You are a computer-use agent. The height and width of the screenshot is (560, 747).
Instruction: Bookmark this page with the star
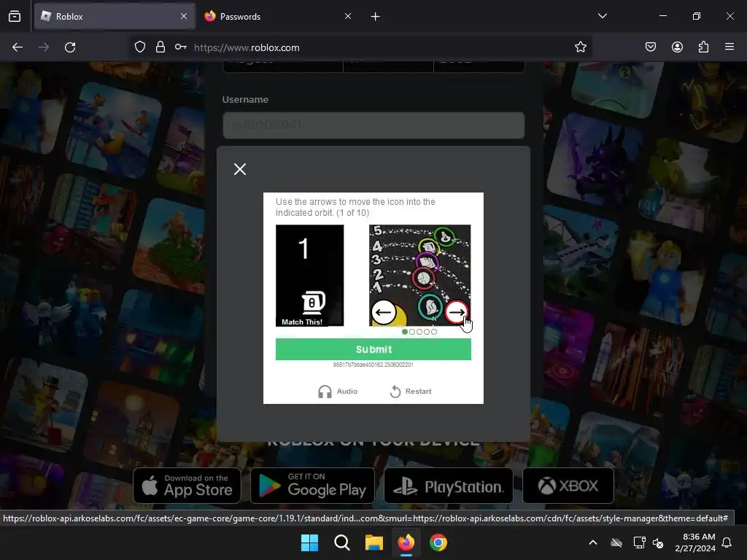pyautogui.click(x=580, y=47)
